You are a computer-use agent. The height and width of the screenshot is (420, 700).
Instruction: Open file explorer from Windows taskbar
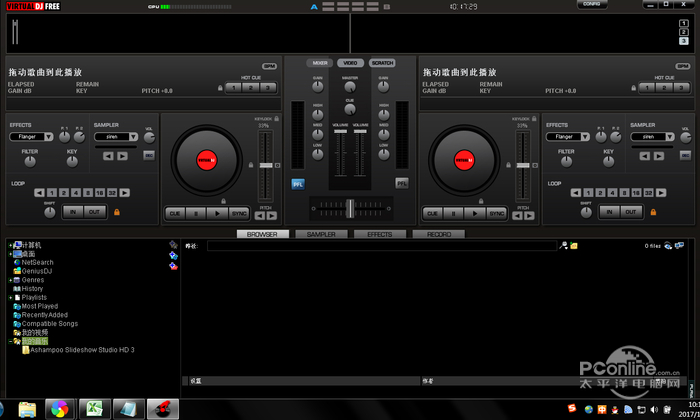27,409
